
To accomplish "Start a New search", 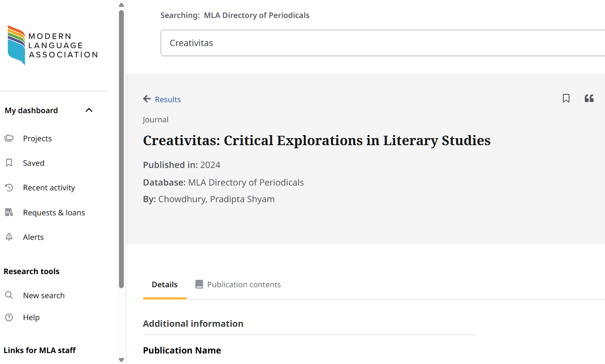I will point(44,296).
